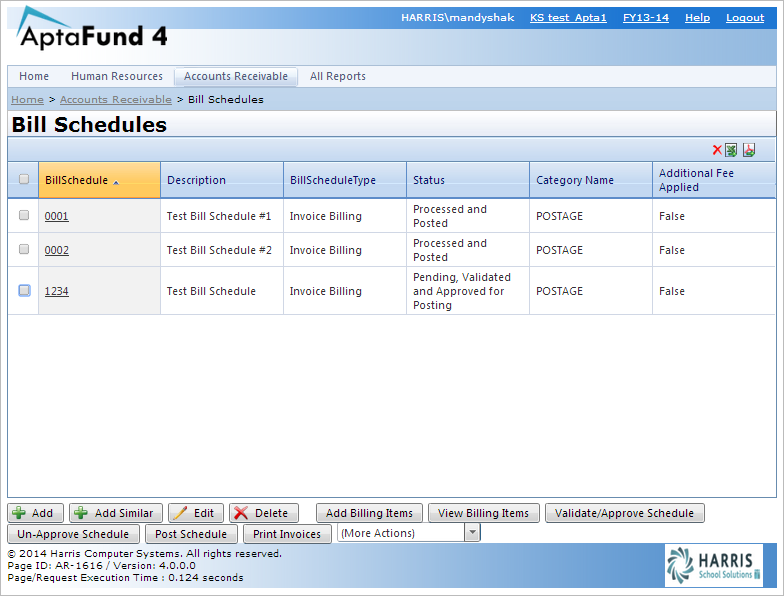Check the box for bill schedule 0001
This screenshot has height=596, width=784.
click(x=24, y=215)
